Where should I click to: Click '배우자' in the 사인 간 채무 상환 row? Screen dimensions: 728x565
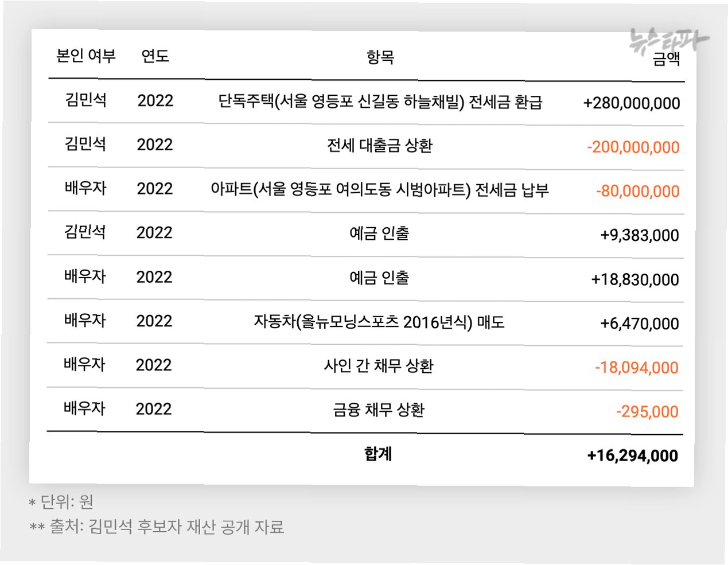point(85,364)
